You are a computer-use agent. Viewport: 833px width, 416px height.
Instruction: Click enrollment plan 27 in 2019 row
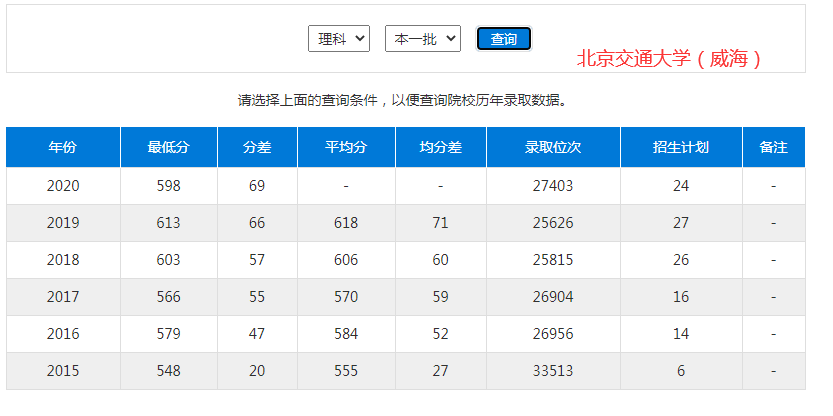point(681,223)
